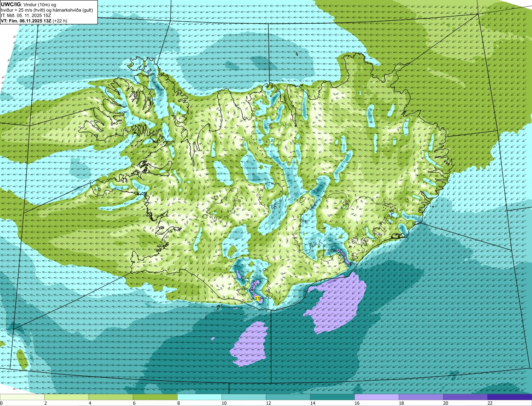Click the 4–6 m/s legend color segment

[111, 397]
